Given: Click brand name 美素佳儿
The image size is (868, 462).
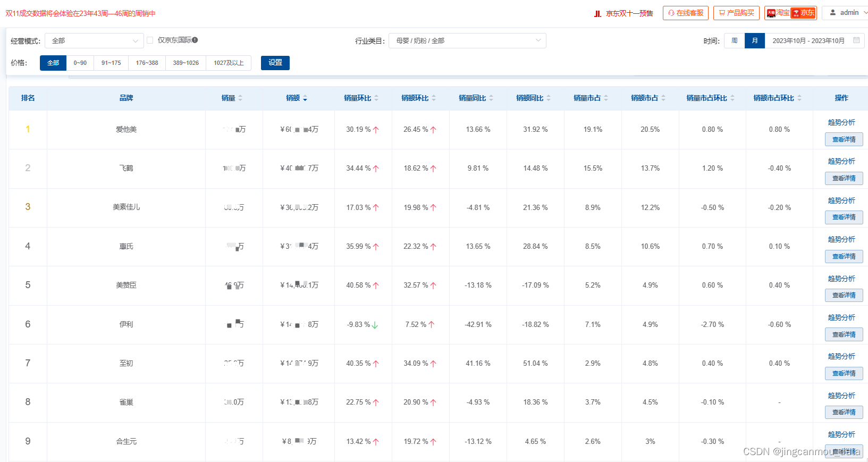Looking at the screenshot, I should pyautogui.click(x=127, y=207).
